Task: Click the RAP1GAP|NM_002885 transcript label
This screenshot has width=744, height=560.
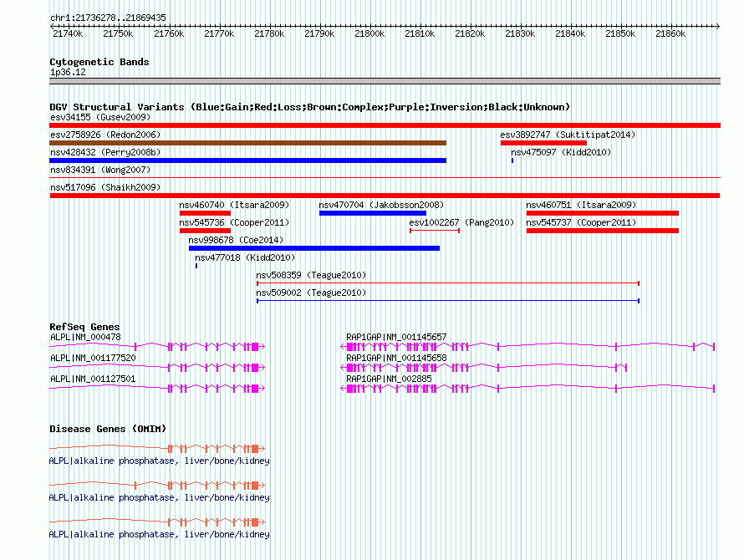Action: (x=389, y=379)
